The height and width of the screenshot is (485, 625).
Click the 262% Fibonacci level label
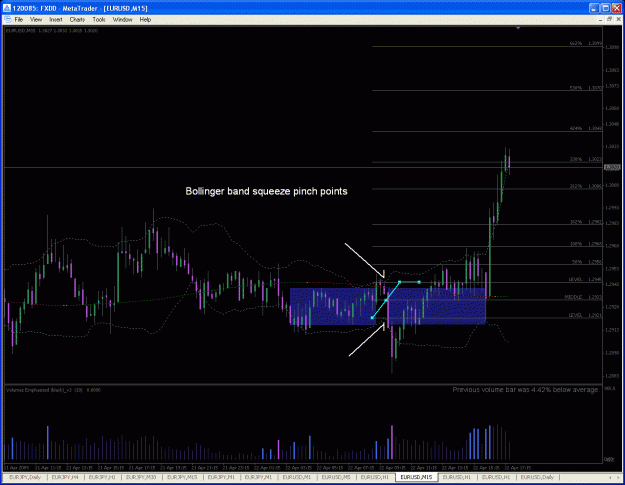tap(576, 186)
